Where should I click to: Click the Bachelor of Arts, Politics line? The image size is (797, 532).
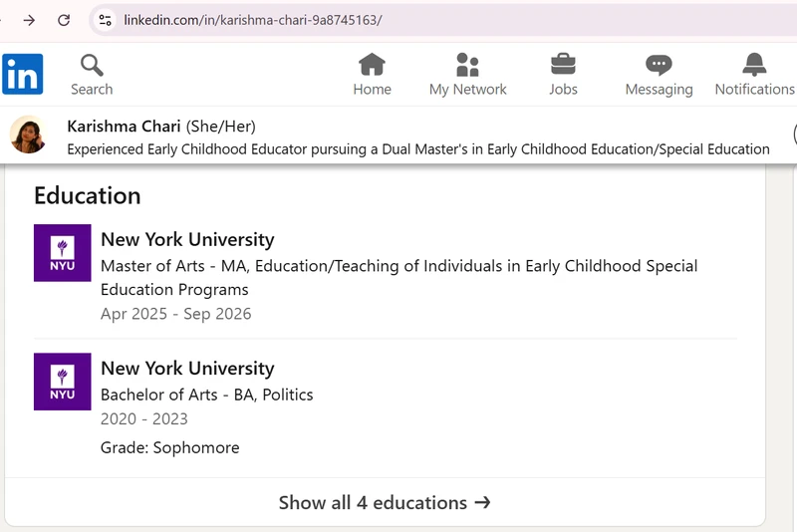click(207, 395)
